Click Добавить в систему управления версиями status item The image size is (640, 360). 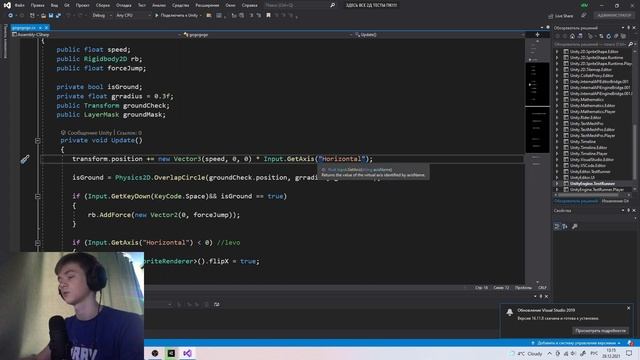(x=576, y=343)
